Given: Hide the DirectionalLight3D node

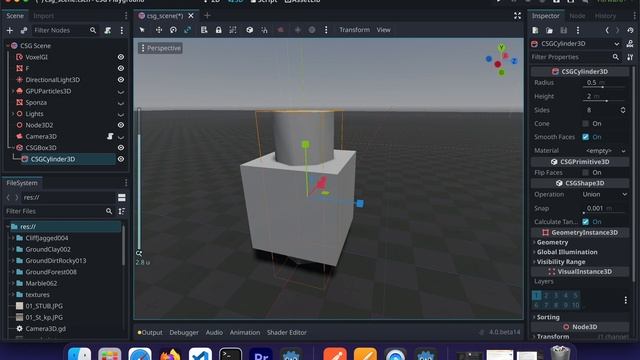Looking at the screenshot, I should (121, 80).
